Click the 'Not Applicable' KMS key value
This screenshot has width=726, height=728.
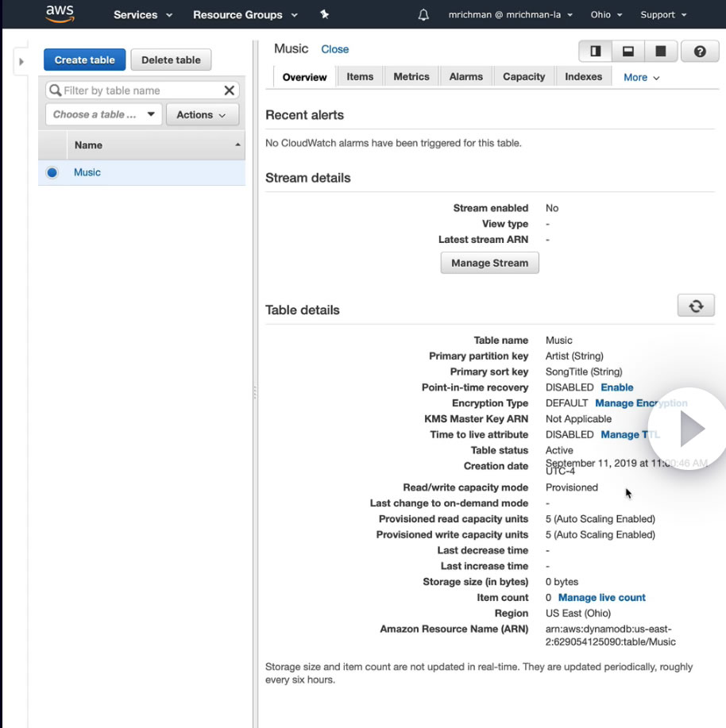578,419
